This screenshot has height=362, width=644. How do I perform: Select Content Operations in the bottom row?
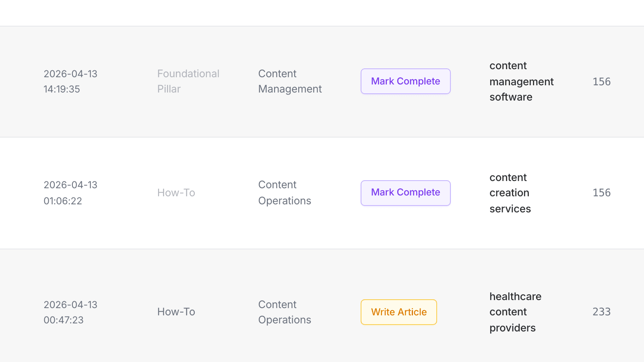click(x=285, y=312)
